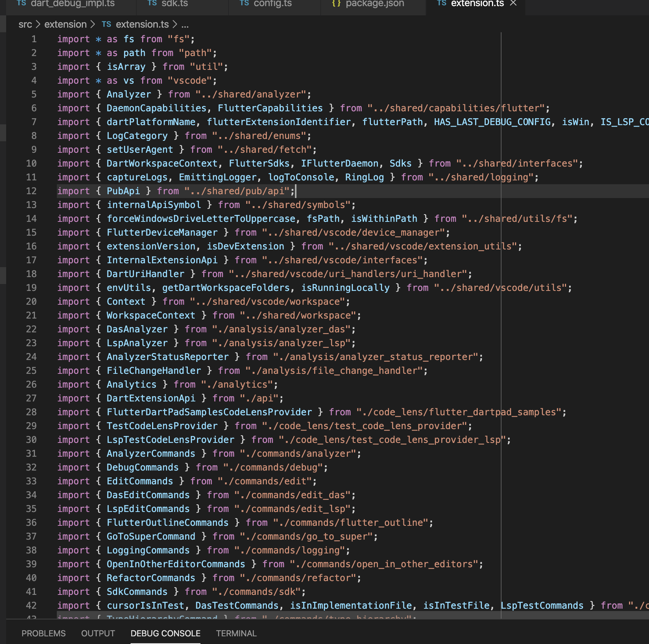Click FlutterDeviceManager on line 15
The width and height of the screenshot is (649, 644).
click(162, 233)
